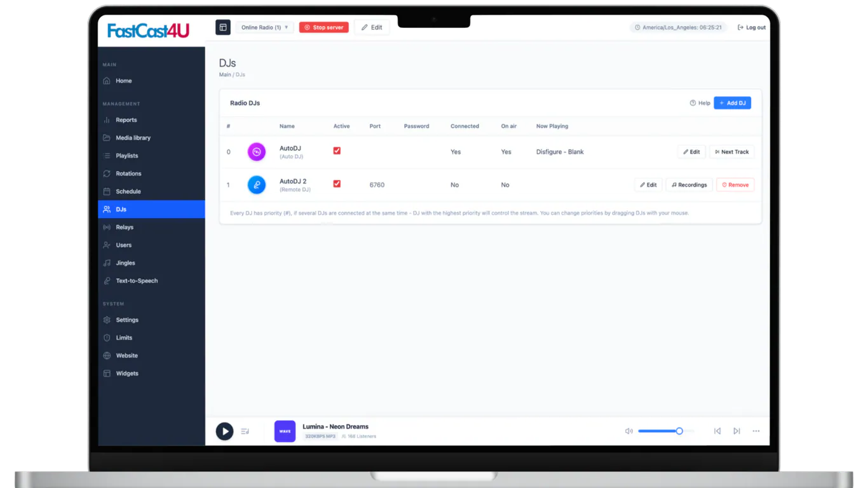Click the previous track icon
868x488 pixels.
[717, 431]
